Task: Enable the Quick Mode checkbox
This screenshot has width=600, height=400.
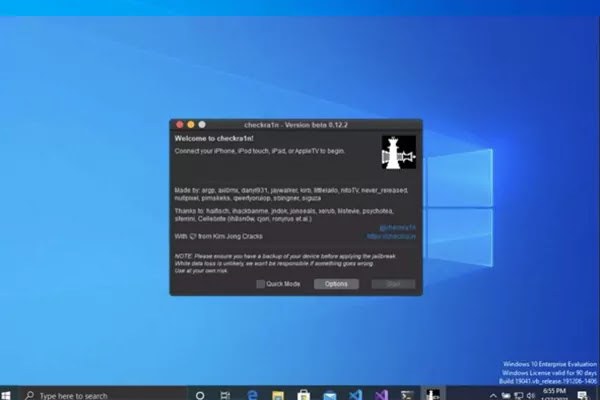Action: [x=261, y=284]
